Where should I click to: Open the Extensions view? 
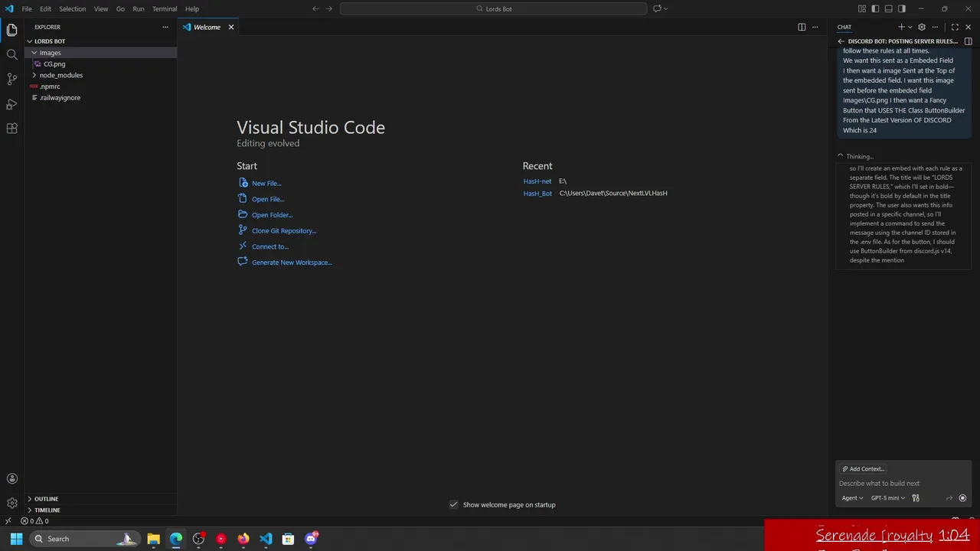click(x=11, y=129)
